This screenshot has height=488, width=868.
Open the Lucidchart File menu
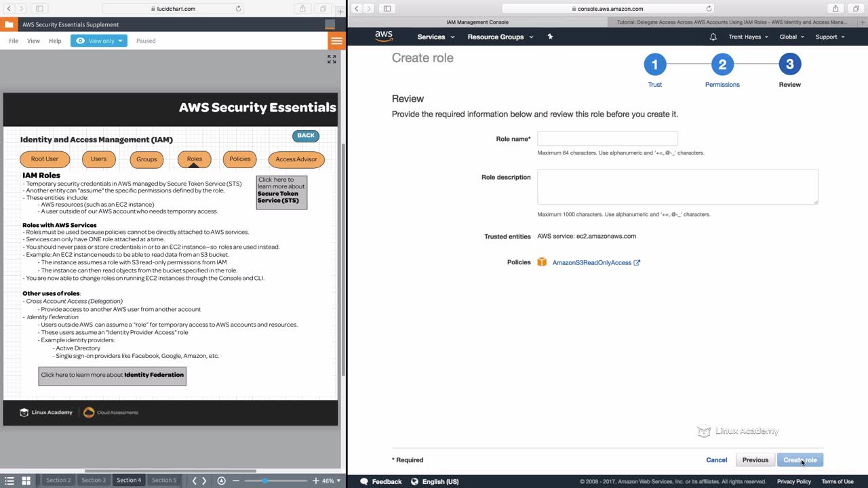click(x=14, y=41)
